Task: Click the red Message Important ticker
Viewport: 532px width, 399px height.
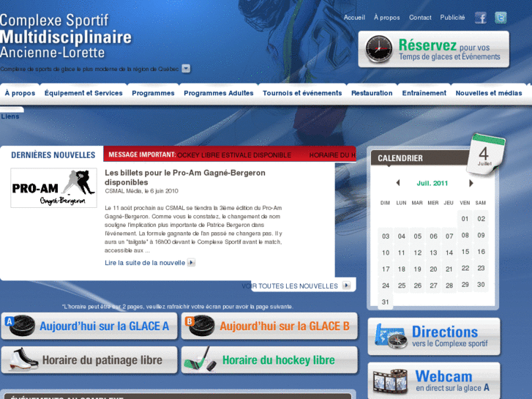Action: click(230, 155)
